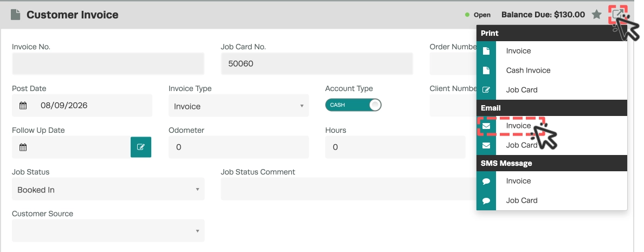
Task: Click the Open status indicator
Action: coord(478,15)
